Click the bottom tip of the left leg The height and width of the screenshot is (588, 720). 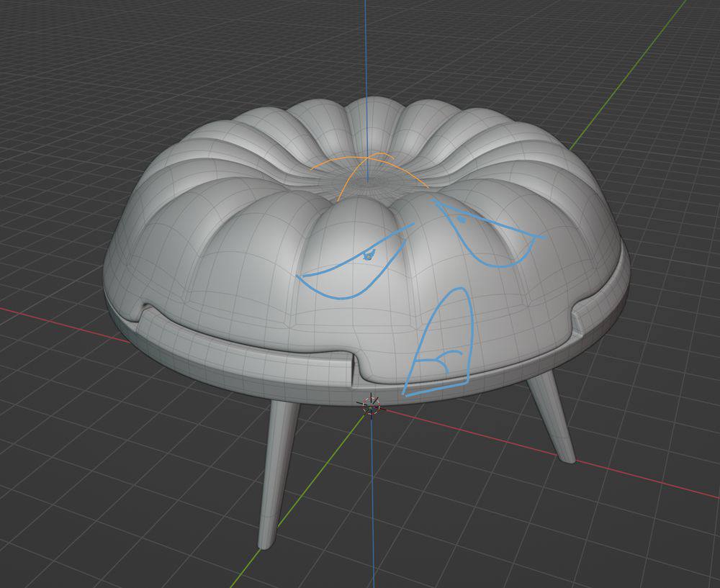(x=266, y=543)
